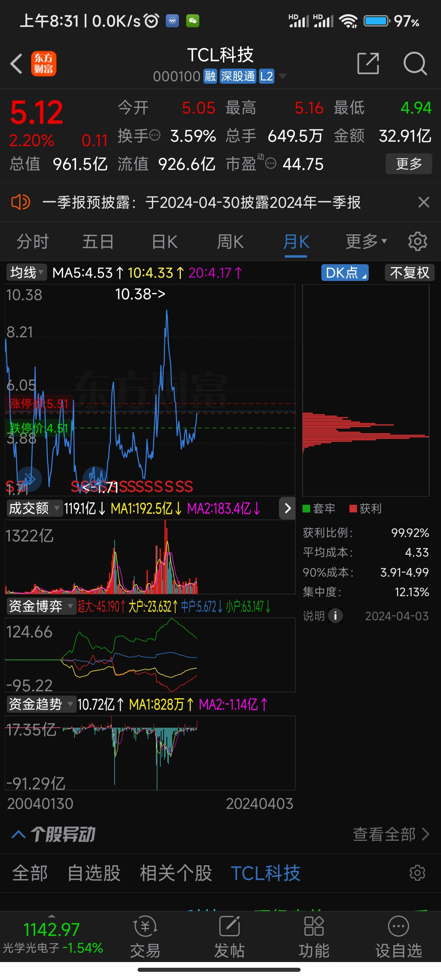Switch to 日K chart tab

click(x=165, y=242)
